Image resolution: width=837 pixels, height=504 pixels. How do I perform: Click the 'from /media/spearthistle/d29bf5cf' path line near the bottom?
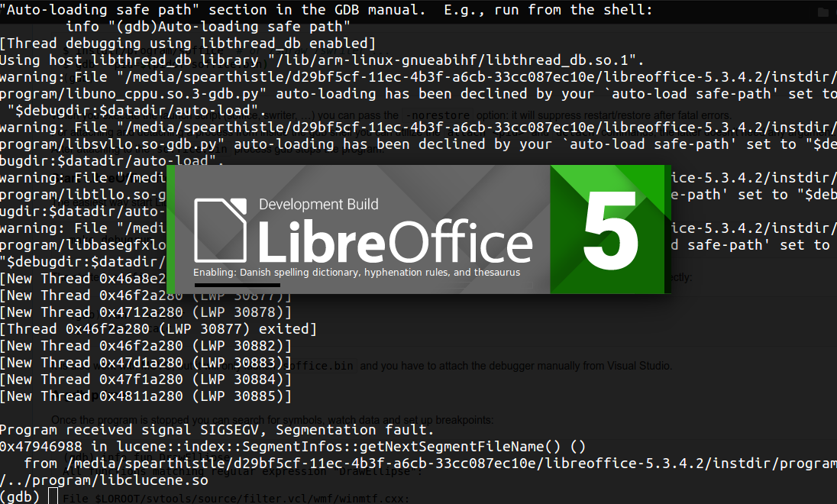click(x=430, y=464)
